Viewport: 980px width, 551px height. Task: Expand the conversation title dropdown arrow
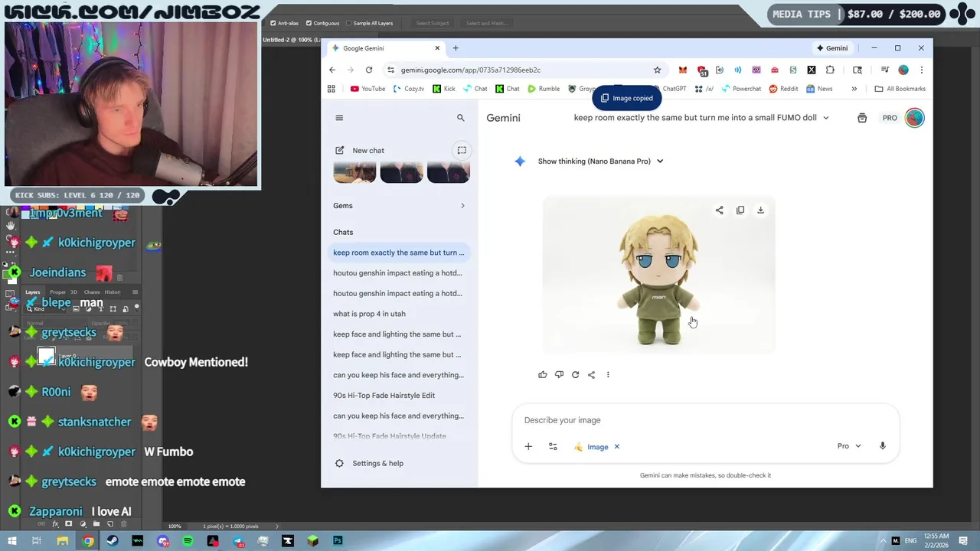click(x=825, y=118)
